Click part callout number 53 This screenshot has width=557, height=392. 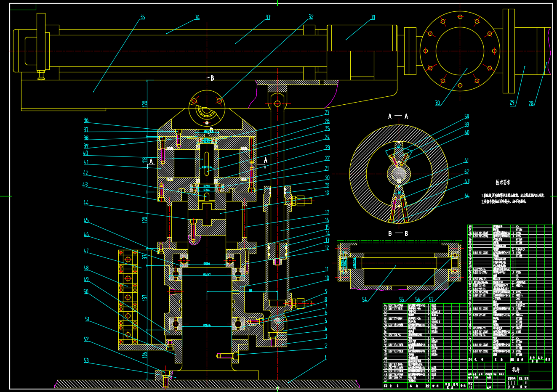point(86,360)
